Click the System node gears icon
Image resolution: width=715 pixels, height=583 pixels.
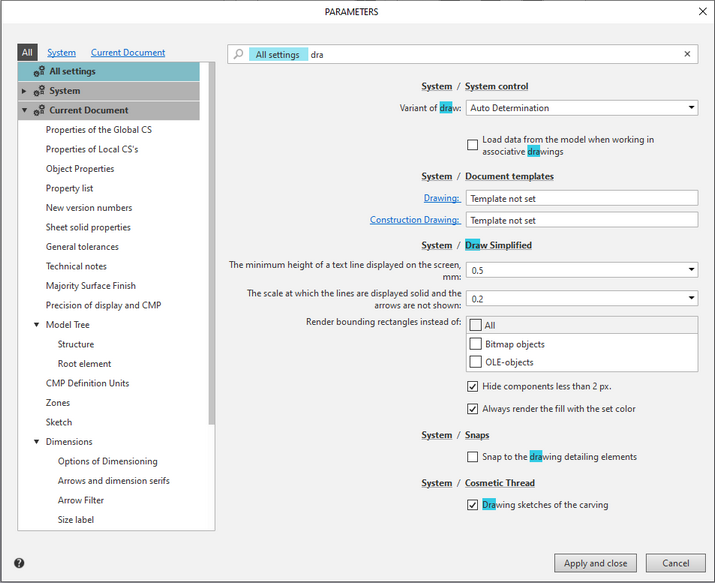click(x=39, y=91)
